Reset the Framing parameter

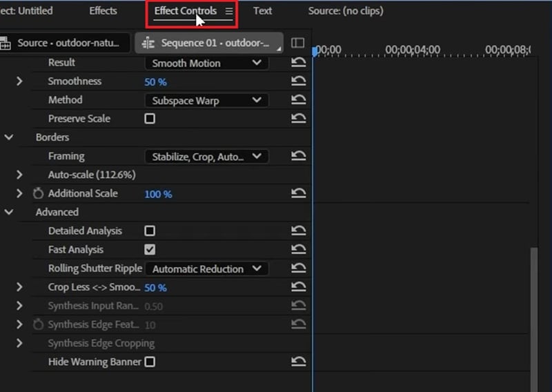point(298,156)
